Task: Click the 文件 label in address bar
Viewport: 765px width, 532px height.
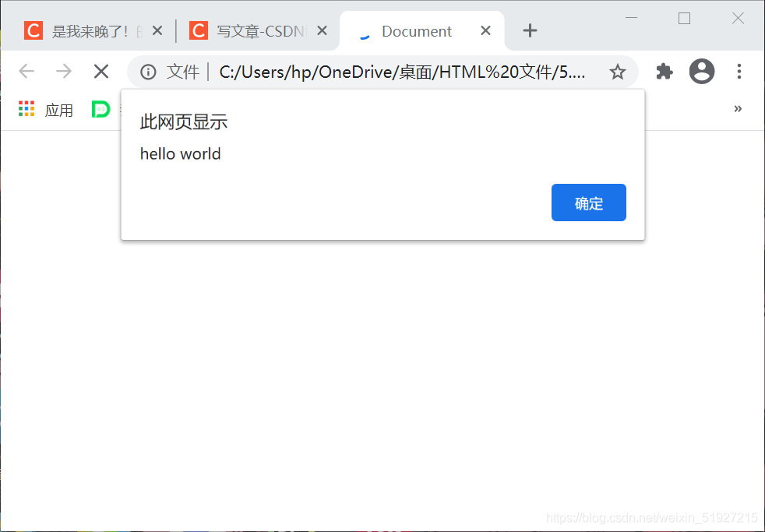Action: [184, 71]
